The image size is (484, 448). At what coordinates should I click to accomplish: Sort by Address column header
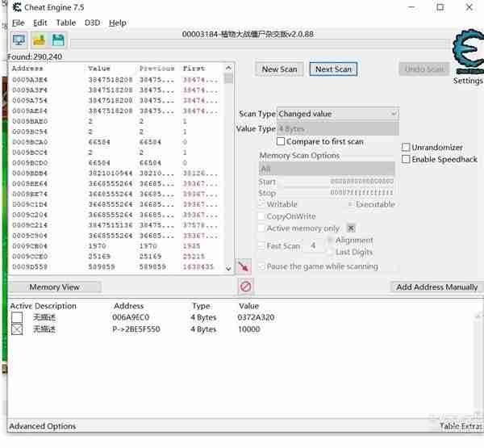point(27,69)
